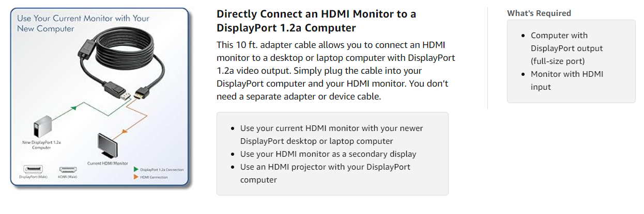Click the new DisplayPort computer tower icon

point(42,130)
